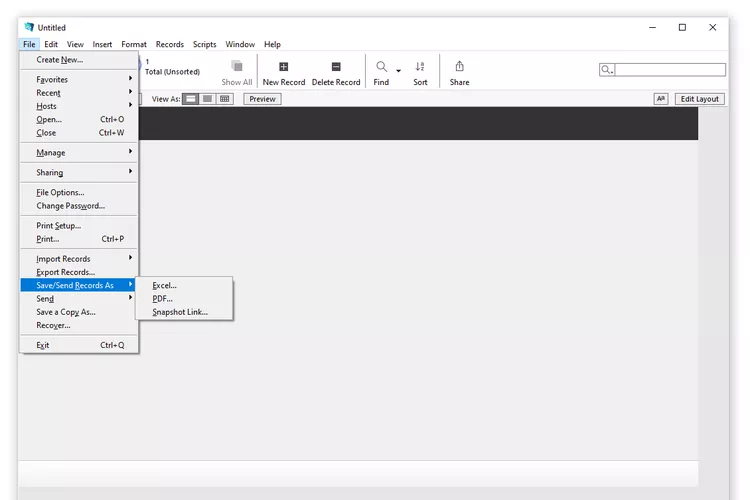The image size is (750, 500).
Task: Expand the Send submenu
Action: click(x=79, y=299)
